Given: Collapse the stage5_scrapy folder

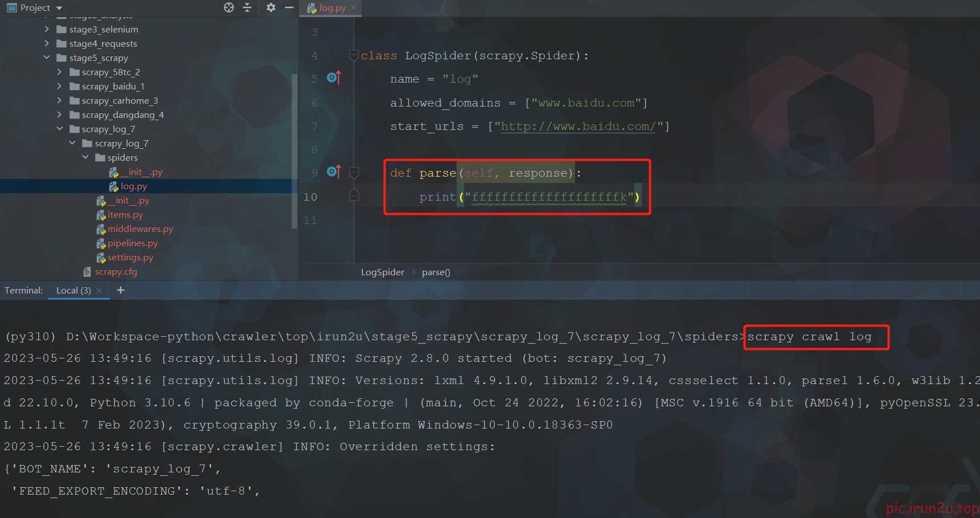Looking at the screenshot, I should (x=47, y=58).
